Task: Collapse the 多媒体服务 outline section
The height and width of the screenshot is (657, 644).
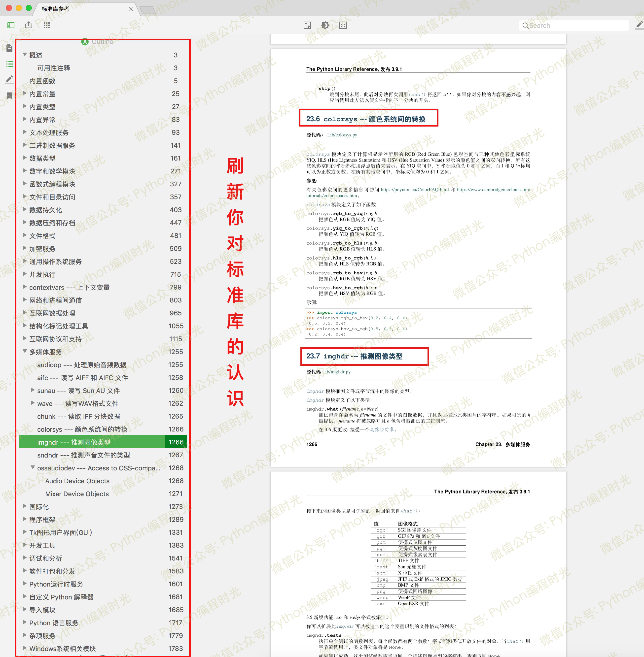Action: 25,352
